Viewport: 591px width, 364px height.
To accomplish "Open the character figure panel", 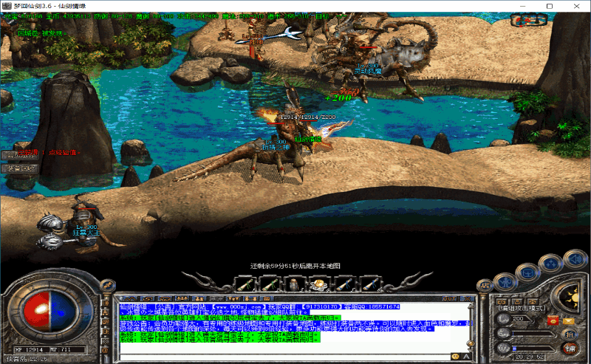I will [505, 281].
